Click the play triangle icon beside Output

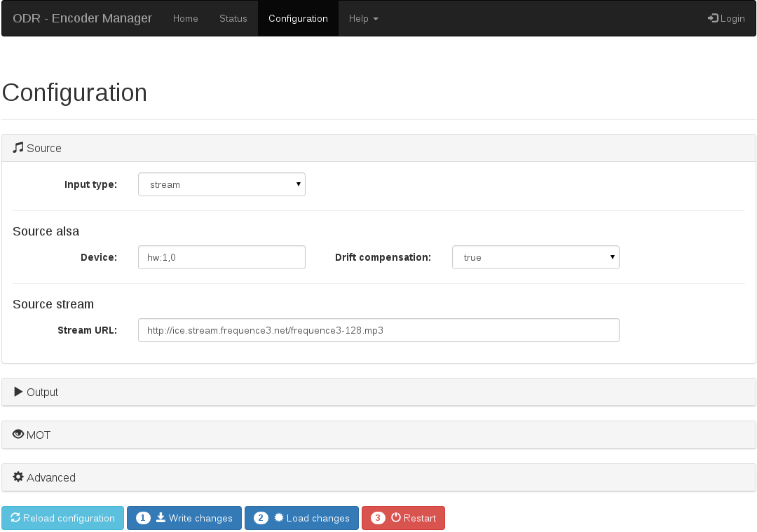pos(18,392)
